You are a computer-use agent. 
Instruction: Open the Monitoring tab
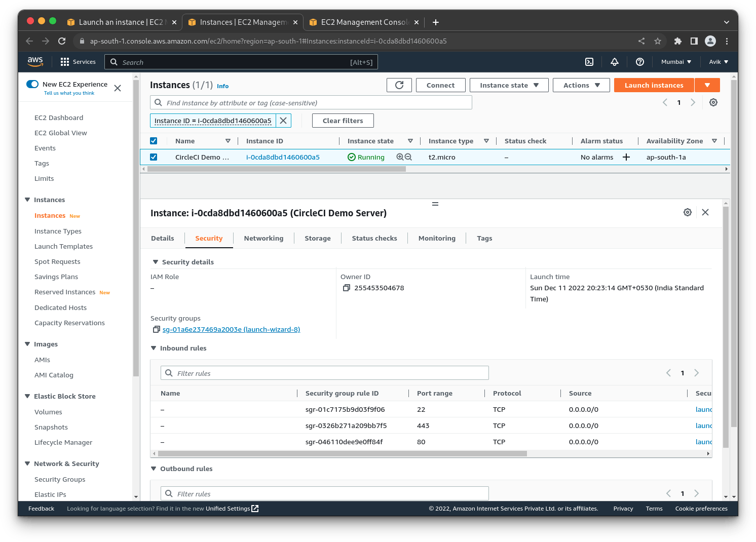[436, 238]
